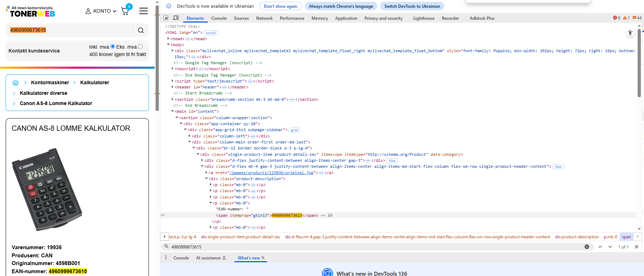644x276 pixels.
Task: Go to next search result
Action: click(610, 247)
